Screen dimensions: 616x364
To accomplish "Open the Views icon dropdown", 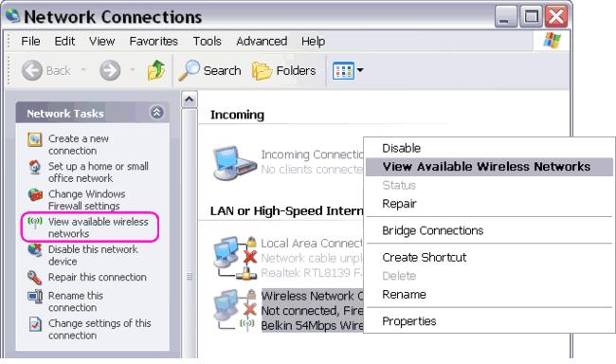I will coord(348,71).
